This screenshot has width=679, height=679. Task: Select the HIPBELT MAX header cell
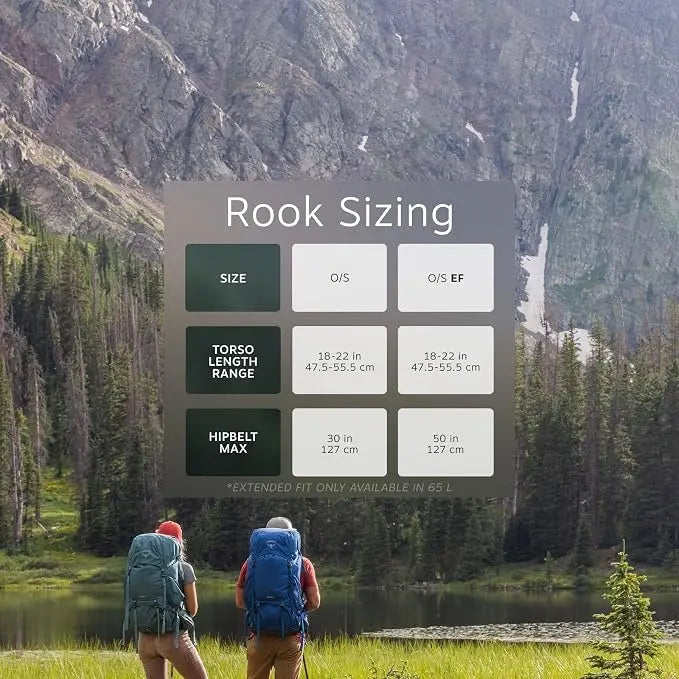coord(233,442)
